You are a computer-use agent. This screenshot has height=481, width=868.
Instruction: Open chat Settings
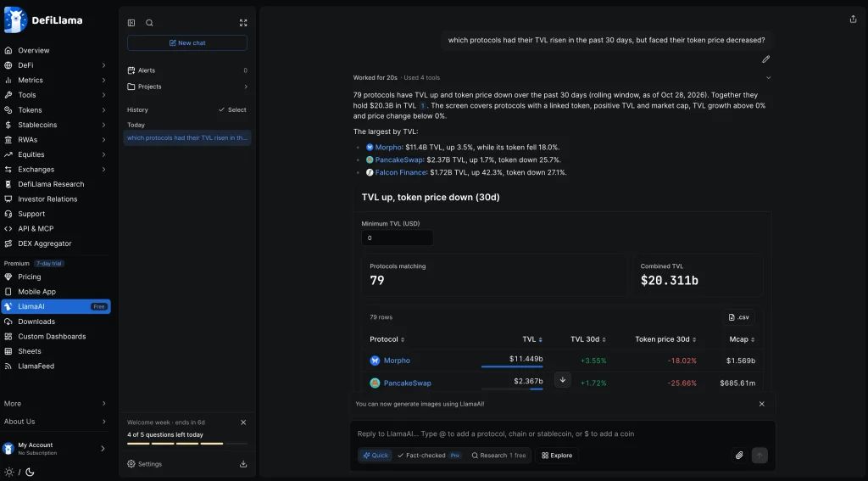[x=144, y=464]
